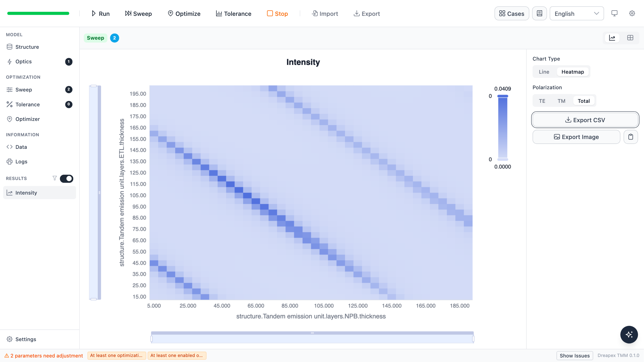Start a Sweep from the toolbar
Screen dimensions: 644x362
pyautogui.click(x=138, y=14)
